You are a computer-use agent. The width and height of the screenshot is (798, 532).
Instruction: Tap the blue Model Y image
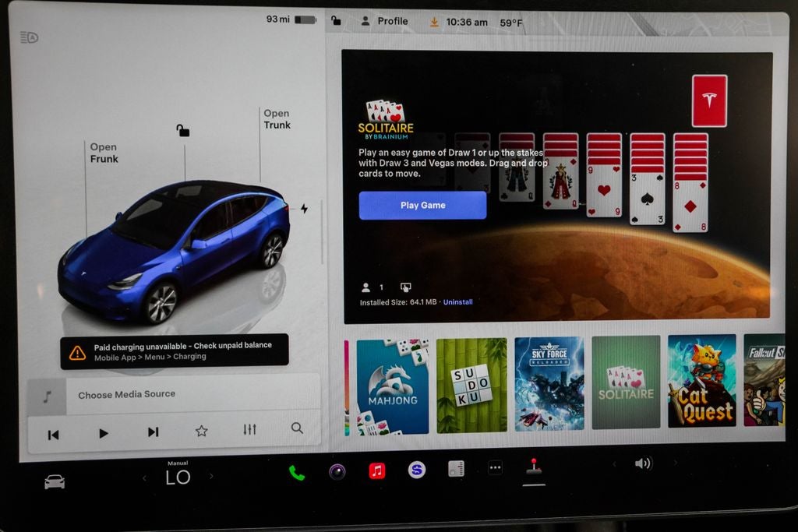(174, 252)
